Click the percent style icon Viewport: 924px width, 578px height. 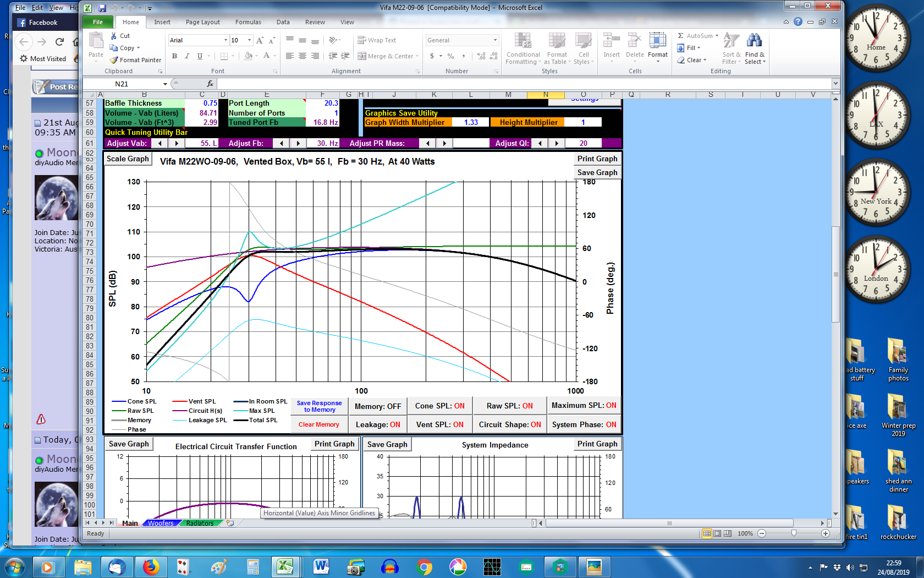450,56
